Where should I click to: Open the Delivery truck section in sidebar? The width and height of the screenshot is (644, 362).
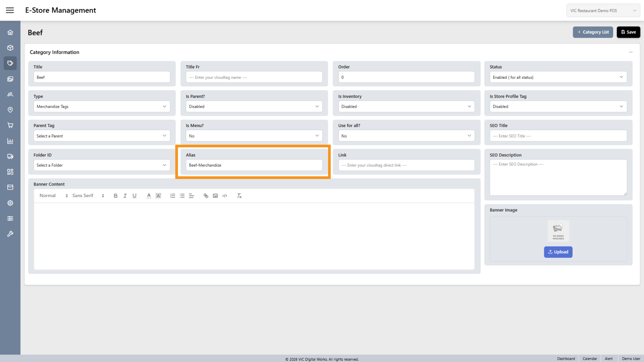10,156
